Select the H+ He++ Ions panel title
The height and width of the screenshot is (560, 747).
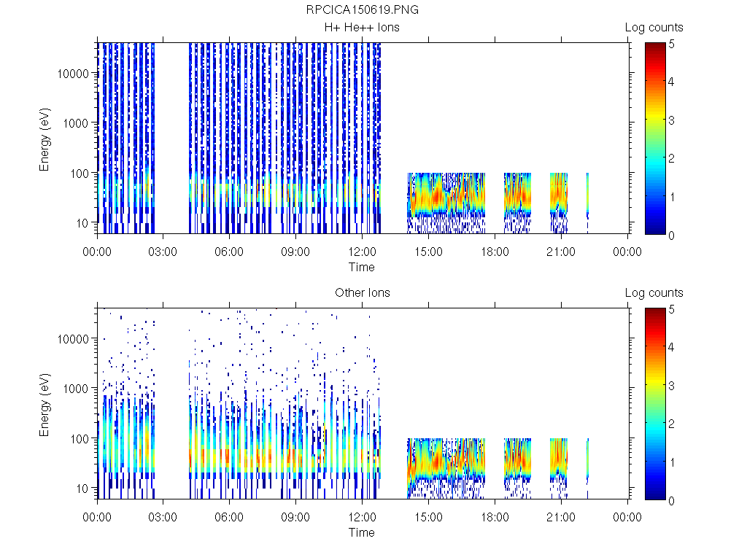point(362,28)
